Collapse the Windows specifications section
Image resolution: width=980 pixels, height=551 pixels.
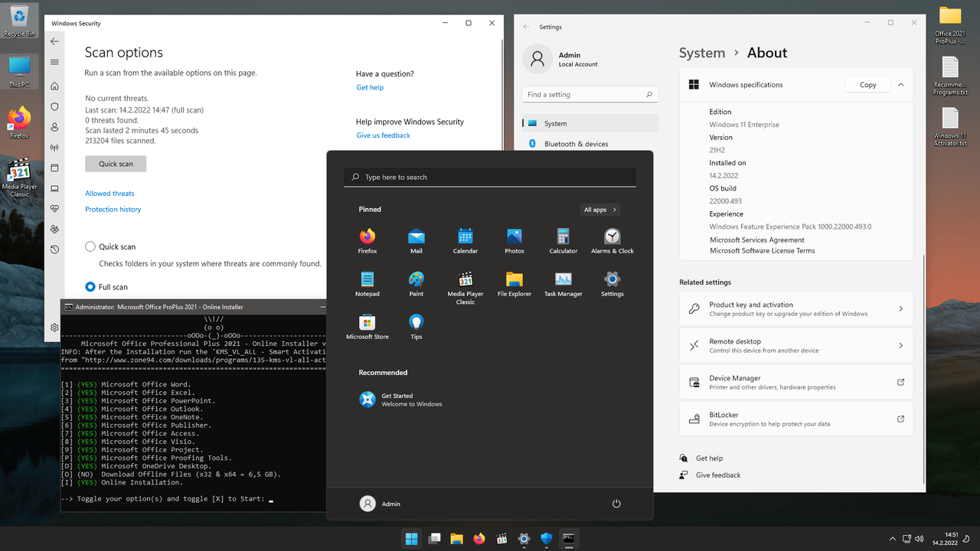click(x=900, y=85)
